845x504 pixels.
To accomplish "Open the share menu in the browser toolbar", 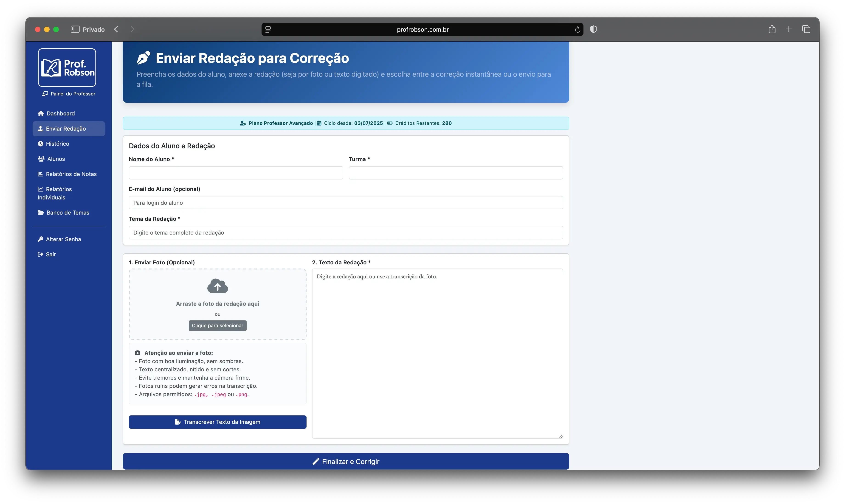I will click(772, 29).
